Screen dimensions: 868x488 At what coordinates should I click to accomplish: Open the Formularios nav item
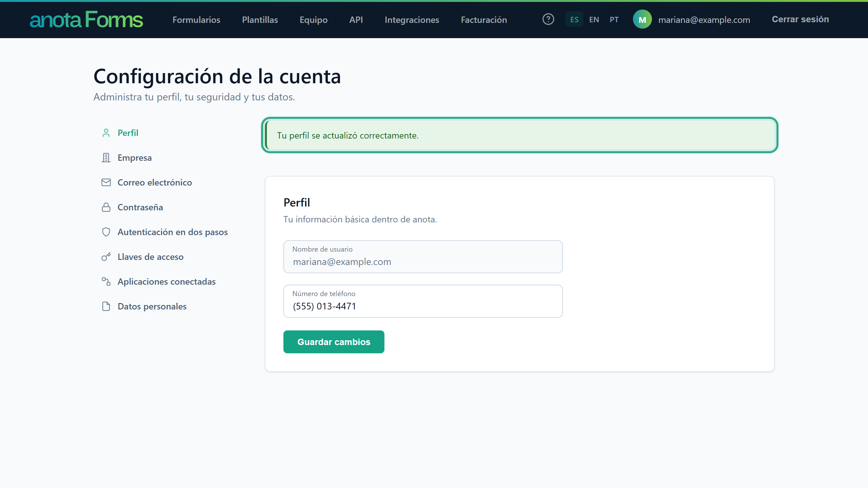point(196,20)
